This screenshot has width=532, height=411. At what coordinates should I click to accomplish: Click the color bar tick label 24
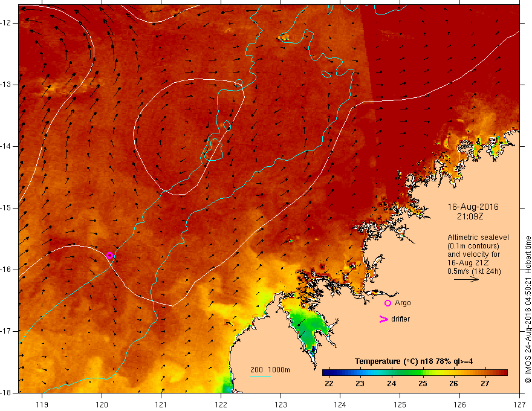pyautogui.click(x=391, y=384)
